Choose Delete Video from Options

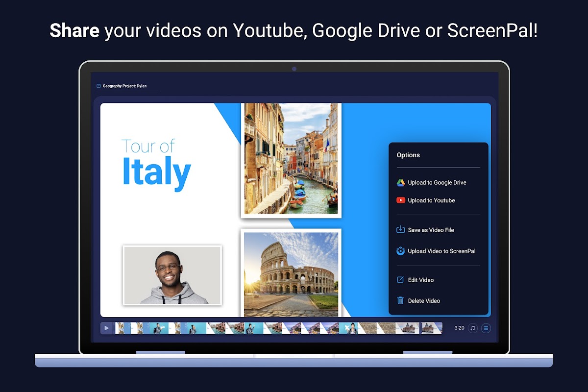click(x=418, y=301)
